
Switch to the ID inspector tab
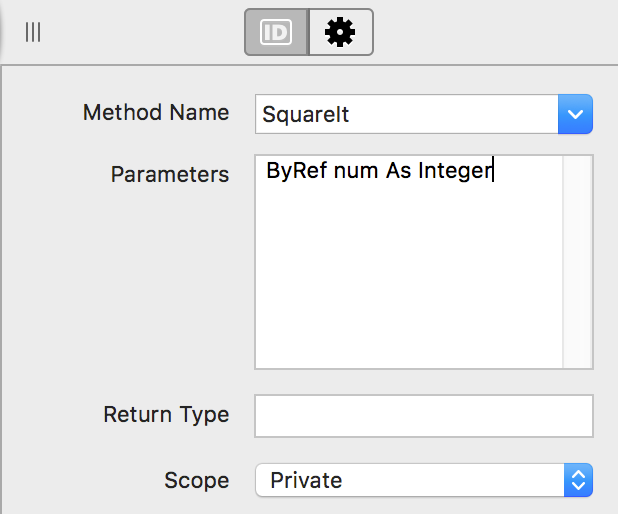[x=276, y=33]
